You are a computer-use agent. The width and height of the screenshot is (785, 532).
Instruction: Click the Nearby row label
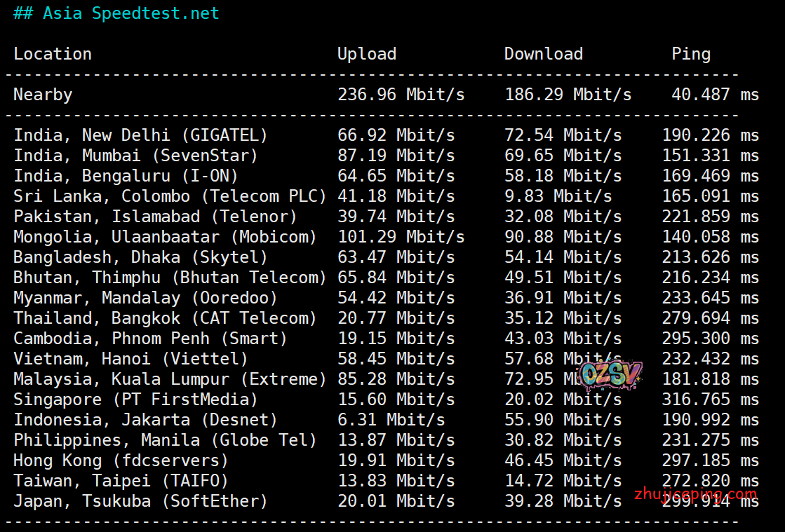[x=43, y=95]
